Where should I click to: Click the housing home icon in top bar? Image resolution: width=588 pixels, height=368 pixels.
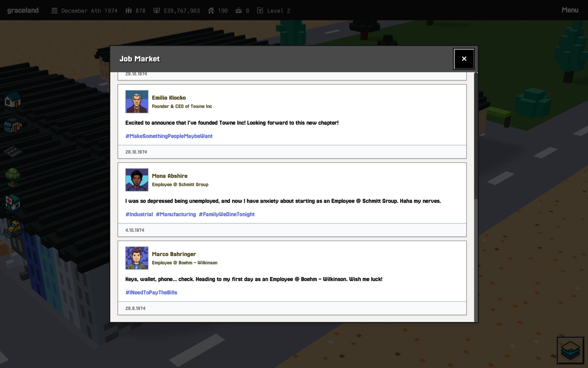pyautogui.click(x=211, y=11)
